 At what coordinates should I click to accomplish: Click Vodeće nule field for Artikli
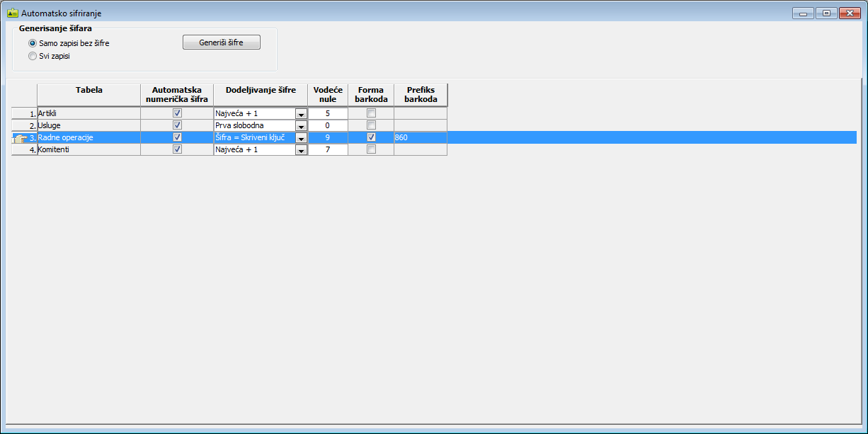[x=328, y=113]
